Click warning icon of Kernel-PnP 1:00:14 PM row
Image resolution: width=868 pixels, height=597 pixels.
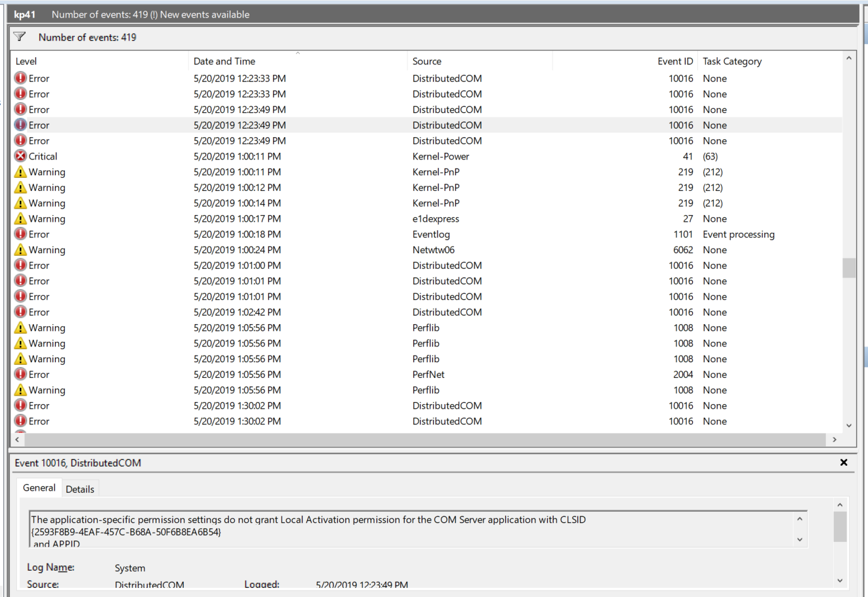click(x=20, y=203)
